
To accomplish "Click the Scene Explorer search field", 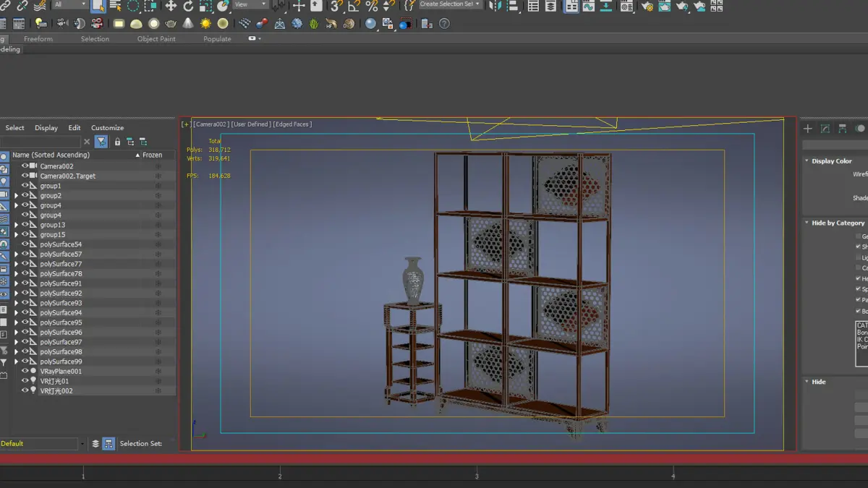I will [41, 142].
